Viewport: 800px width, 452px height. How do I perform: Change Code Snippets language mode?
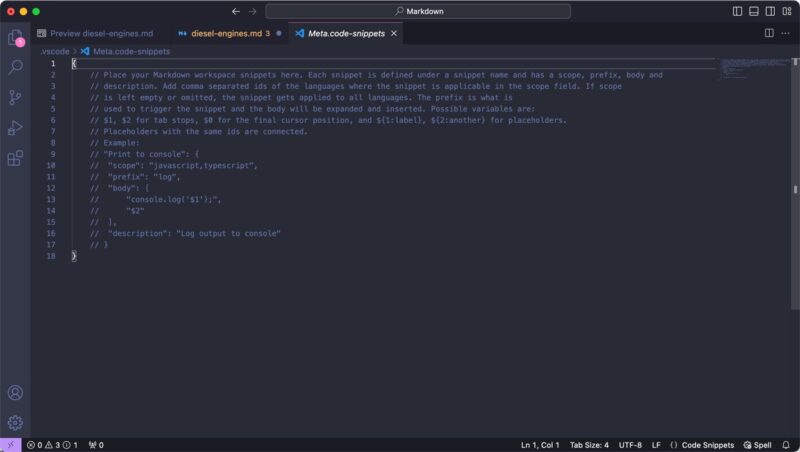(702, 445)
